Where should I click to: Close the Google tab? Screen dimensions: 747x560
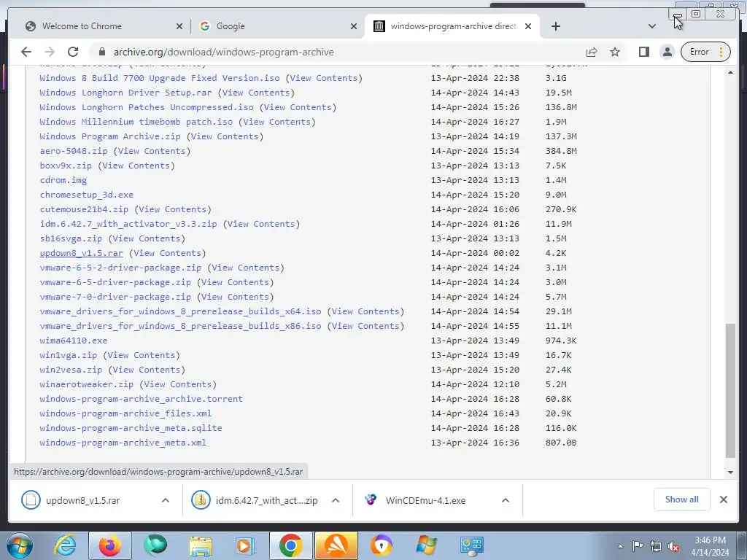click(354, 26)
